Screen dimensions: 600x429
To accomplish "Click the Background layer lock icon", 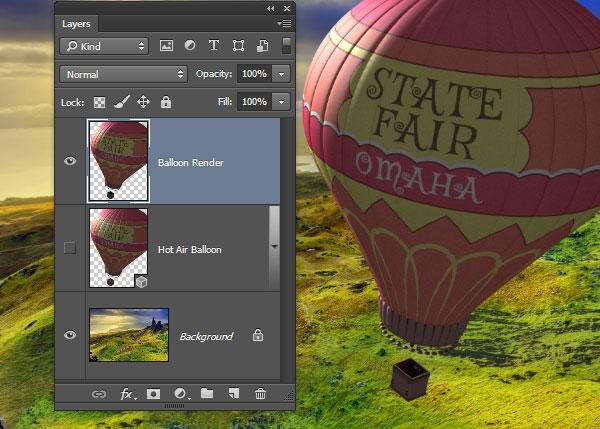I will click(x=258, y=335).
